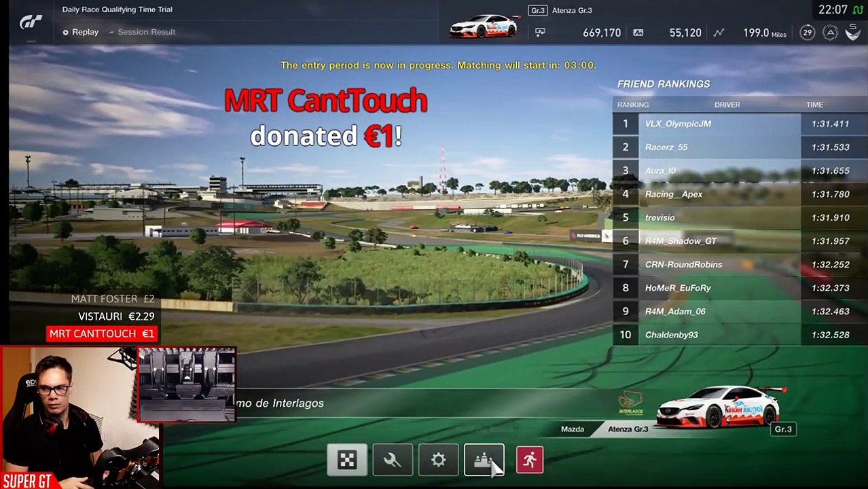Click the MATT FOSTER £2 donation entry
The width and height of the screenshot is (868, 489).
coord(113,299)
